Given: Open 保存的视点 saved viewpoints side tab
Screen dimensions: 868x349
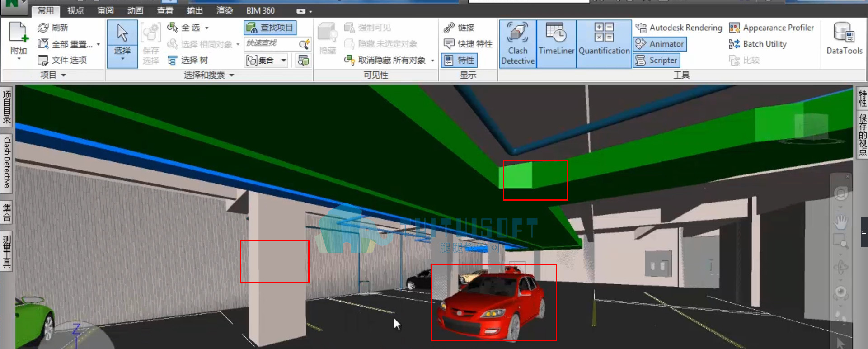Looking at the screenshot, I should click(862, 134).
